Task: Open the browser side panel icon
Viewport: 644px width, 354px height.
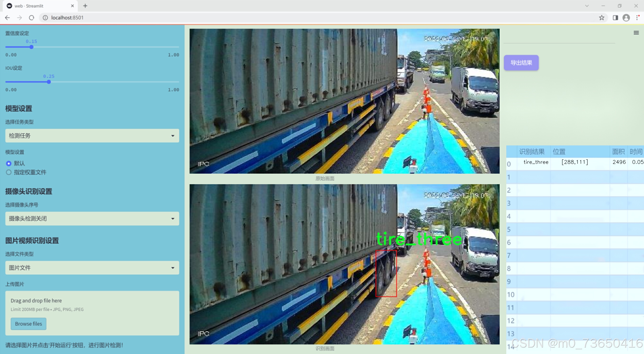Action: [615, 18]
